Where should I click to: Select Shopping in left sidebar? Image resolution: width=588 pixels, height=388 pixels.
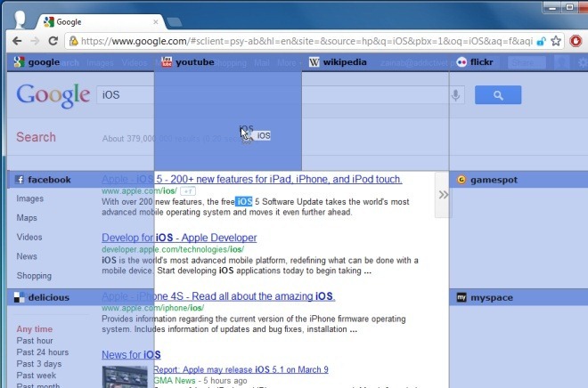(34, 276)
